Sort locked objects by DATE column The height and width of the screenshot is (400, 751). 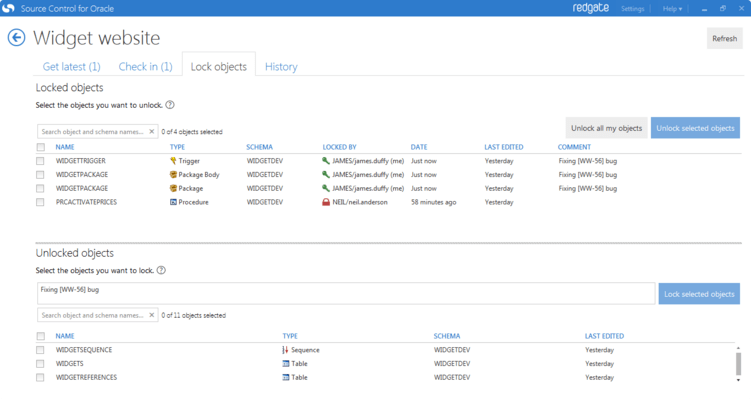pyautogui.click(x=419, y=147)
